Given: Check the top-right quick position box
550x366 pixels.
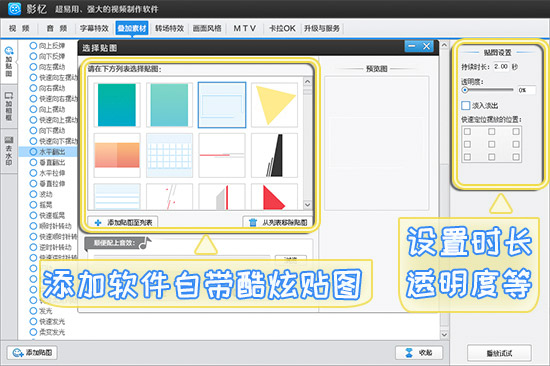Looking at the screenshot, I should point(516,132).
